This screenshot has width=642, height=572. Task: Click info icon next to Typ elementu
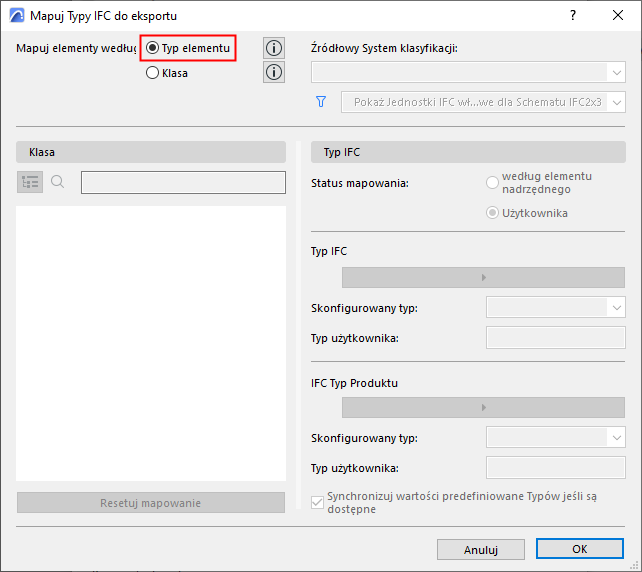(x=273, y=48)
